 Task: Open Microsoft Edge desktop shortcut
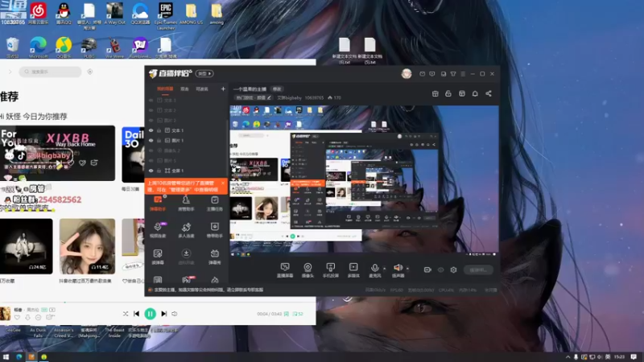tap(38, 47)
